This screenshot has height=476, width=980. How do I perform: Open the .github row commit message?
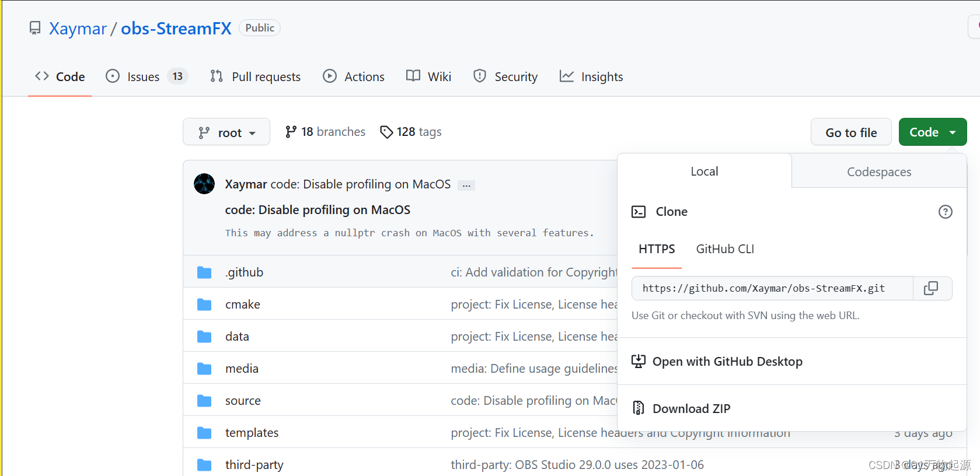pos(534,272)
